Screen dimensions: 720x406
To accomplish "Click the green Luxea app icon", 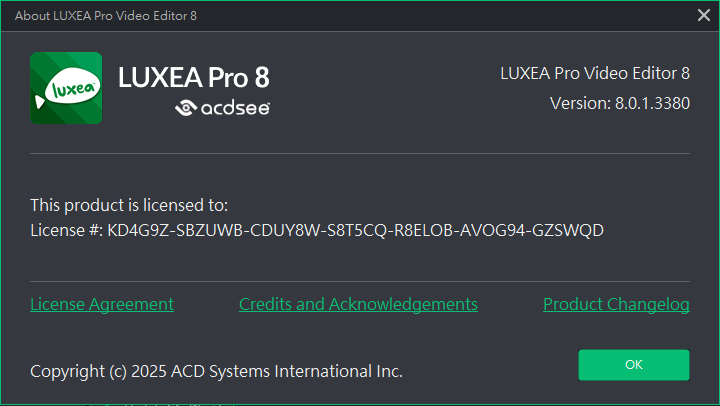I will 66,88.
